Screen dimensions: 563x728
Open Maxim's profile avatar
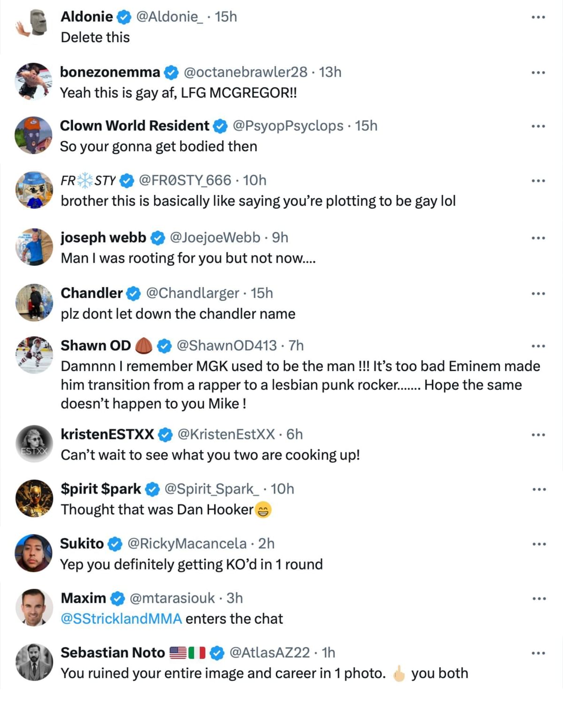[x=34, y=608]
